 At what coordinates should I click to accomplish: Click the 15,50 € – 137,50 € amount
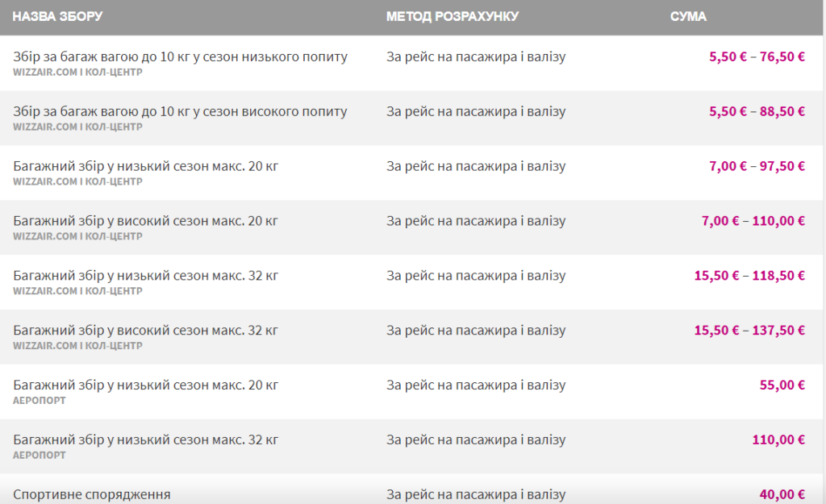(749, 331)
